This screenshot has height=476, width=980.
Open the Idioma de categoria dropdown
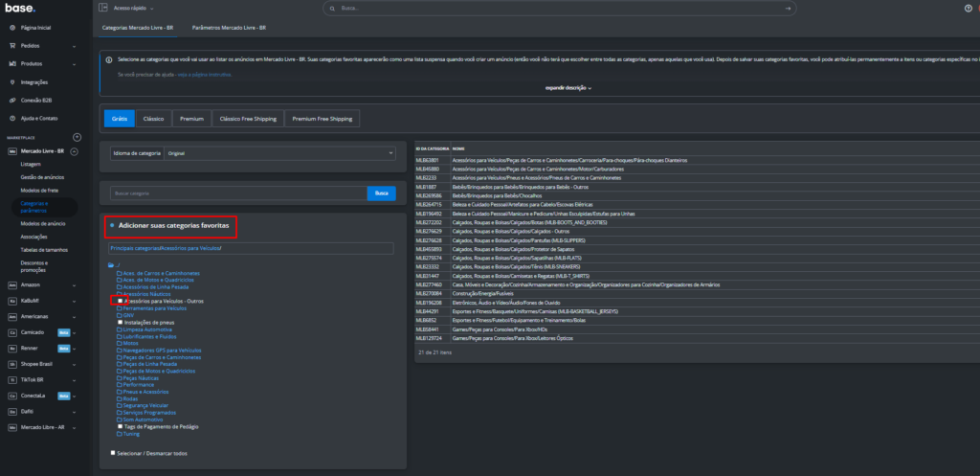(279, 152)
